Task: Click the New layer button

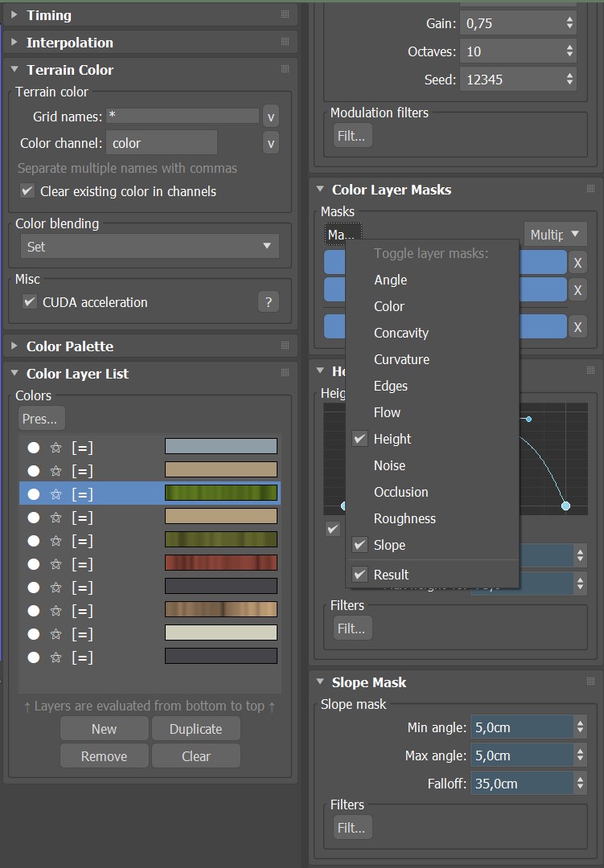Action: pyautogui.click(x=104, y=729)
